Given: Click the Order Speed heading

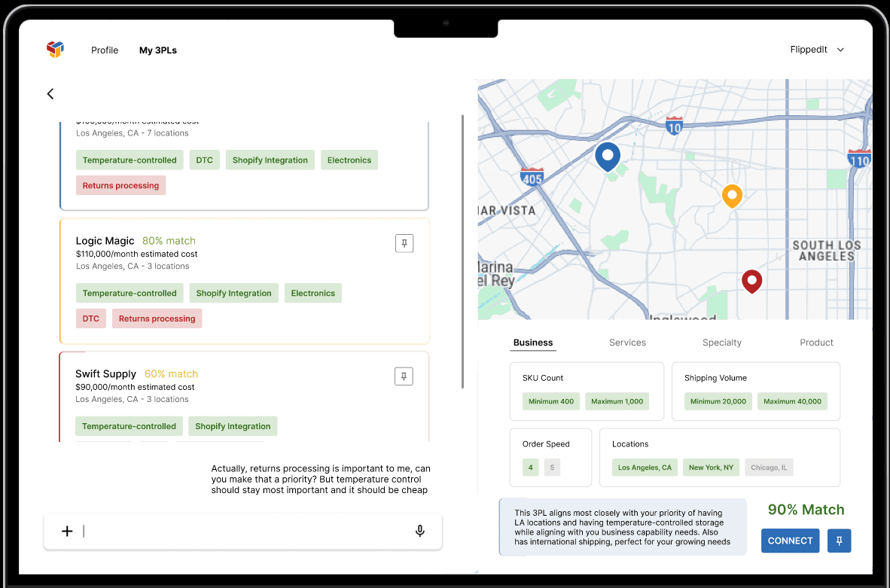Looking at the screenshot, I should (546, 444).
